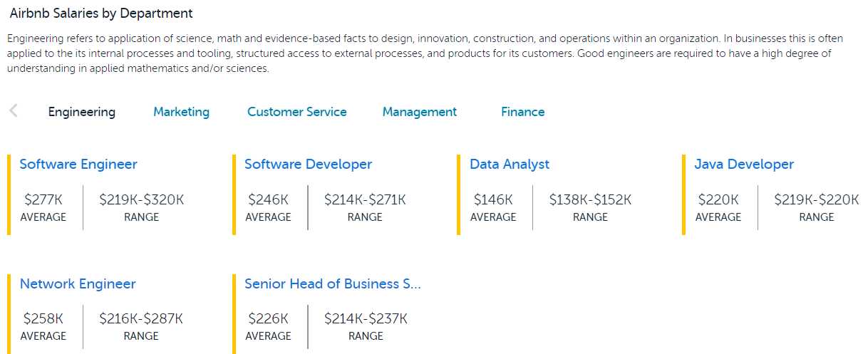Screen dimensions: 868x354
Task: Switch to the Marketing tab
Action: tap(182, 112)
